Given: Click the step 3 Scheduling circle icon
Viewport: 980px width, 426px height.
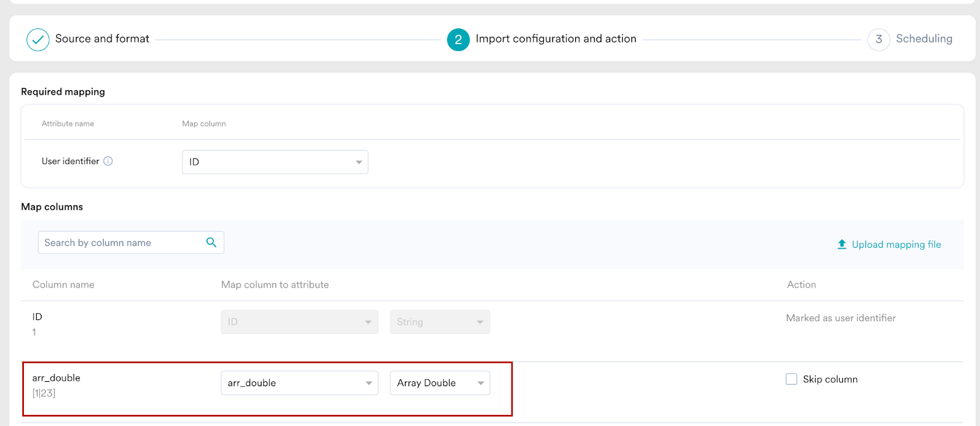Looking at the screenshot, I should pyautogui.click(x=878, y=40).
